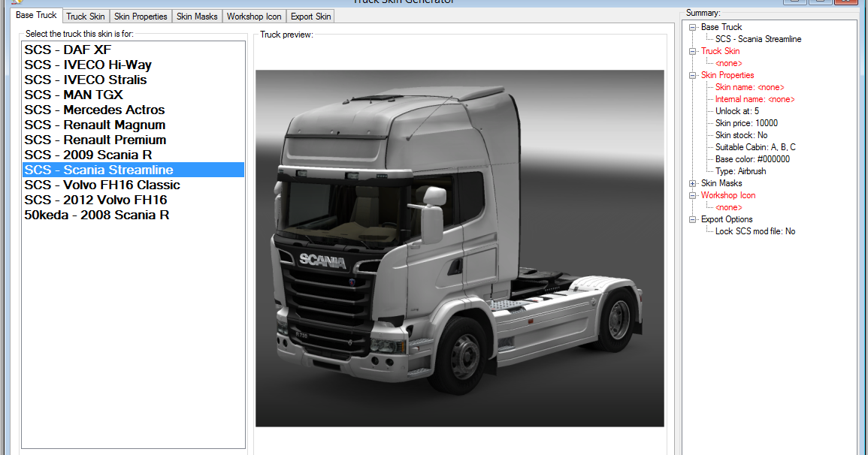The image size is (868, 455).
Task: Collapse the Truck Skin tree node
Action: point(693,51)
